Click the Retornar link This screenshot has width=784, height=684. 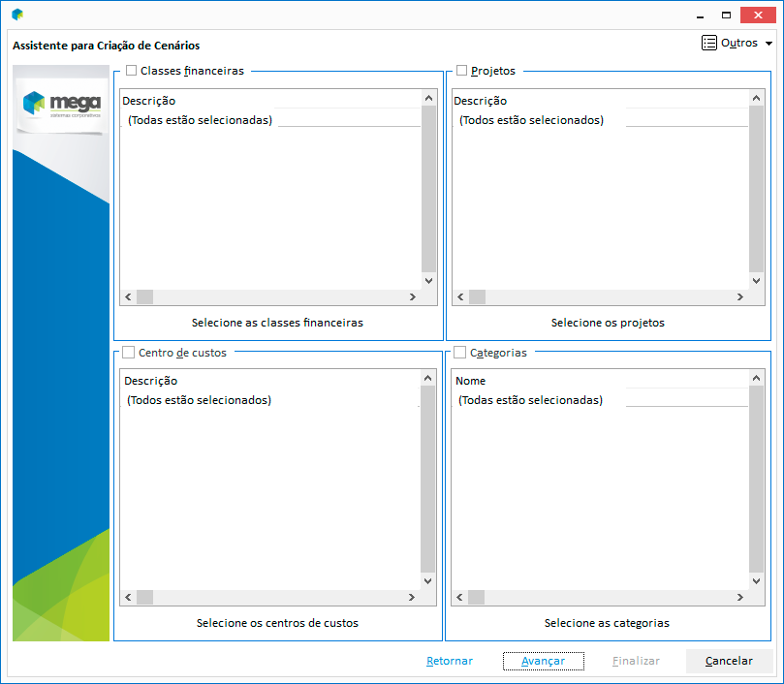coord(450,661)
